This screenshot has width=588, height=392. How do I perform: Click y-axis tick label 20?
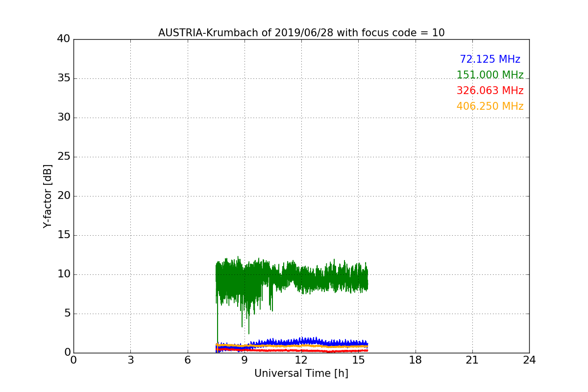[64, 196]
